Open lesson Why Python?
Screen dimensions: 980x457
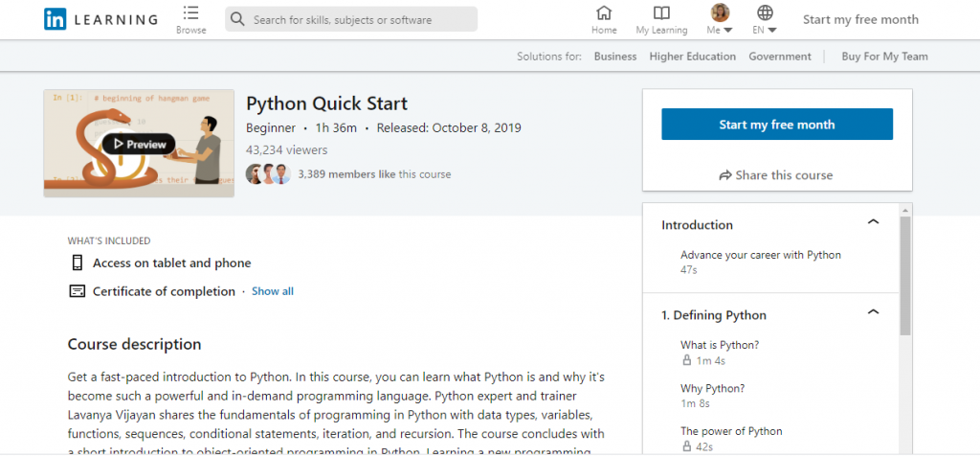(x=712, y=388)
